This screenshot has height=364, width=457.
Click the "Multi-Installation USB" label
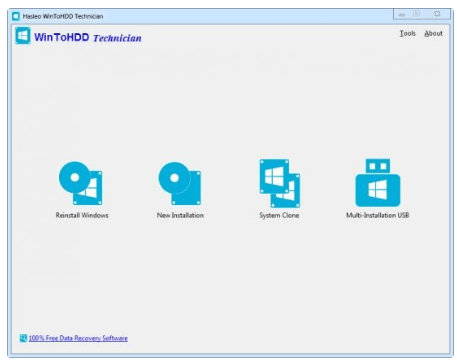[x=378, y=215]
